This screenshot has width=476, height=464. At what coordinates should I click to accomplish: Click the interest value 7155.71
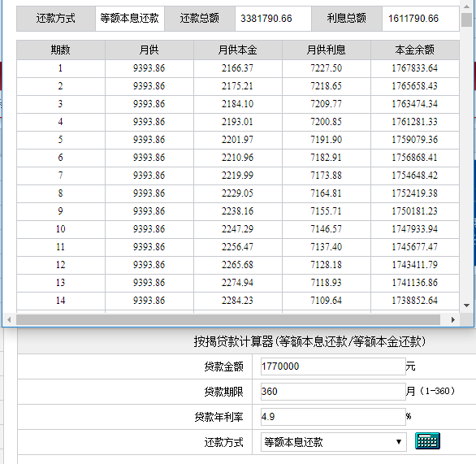(326, 211)
